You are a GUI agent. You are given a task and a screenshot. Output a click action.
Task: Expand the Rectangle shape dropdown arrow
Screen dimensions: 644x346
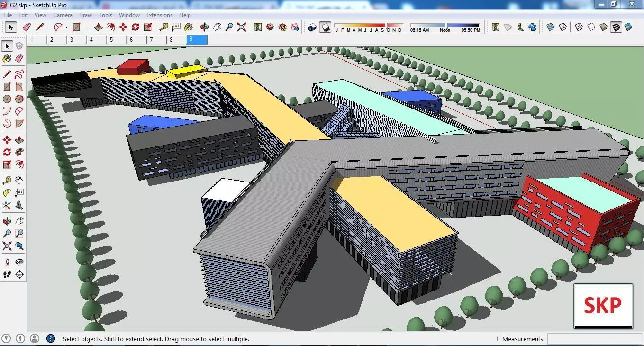pyautogui.click(x=85, y=27)
